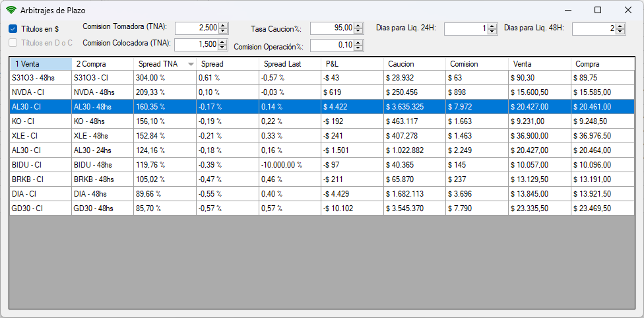644x318 pixels.
Task: Click the -10.000,00 % Spread Last cell
Action: (290, 165)
